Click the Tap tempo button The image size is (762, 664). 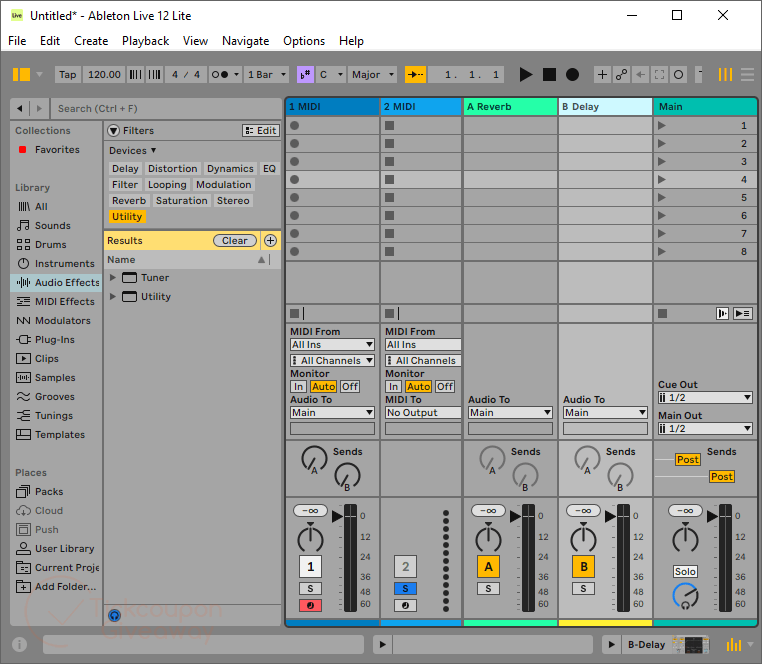[67, 75]
